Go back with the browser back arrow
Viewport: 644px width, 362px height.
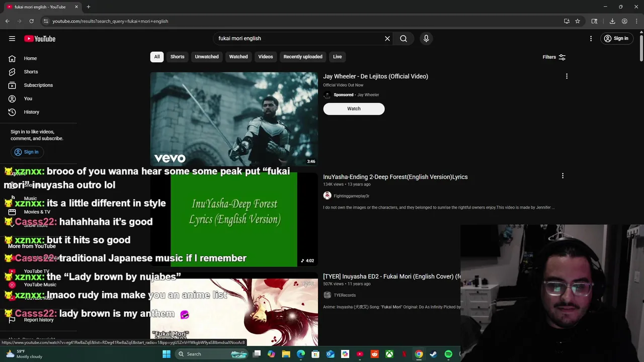(7, 21)
